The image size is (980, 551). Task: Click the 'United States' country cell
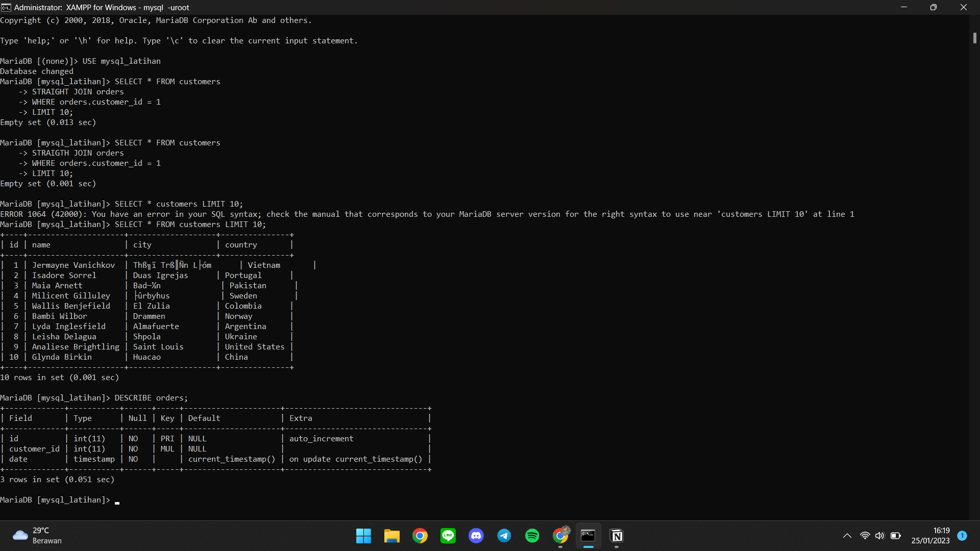[x=255, y=347]
